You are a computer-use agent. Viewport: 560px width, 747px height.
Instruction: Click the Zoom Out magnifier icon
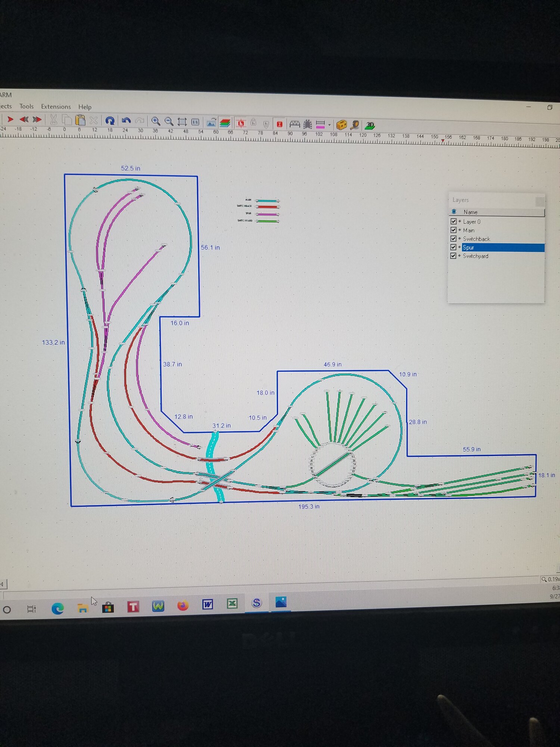[169, 121]
